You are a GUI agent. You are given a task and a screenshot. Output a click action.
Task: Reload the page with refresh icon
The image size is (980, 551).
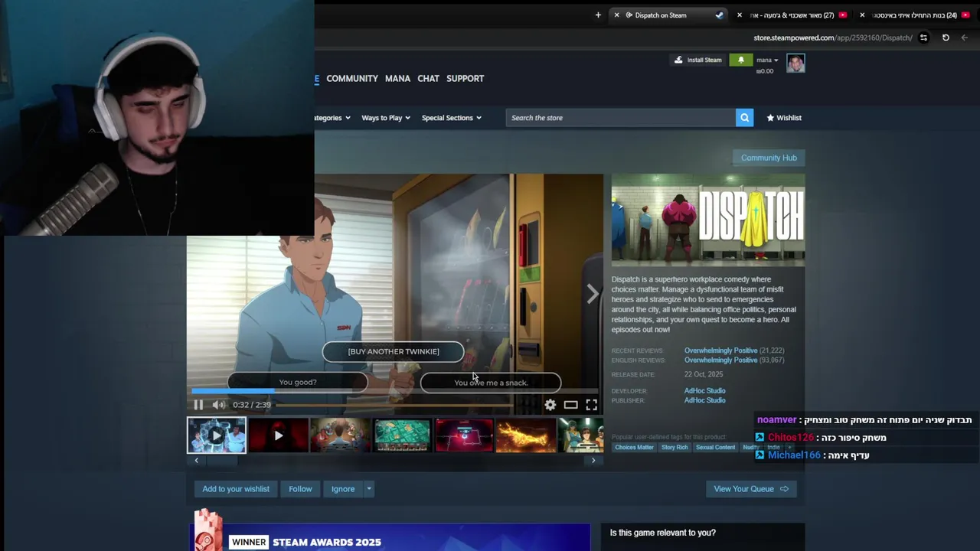click(x=946, y=37)
